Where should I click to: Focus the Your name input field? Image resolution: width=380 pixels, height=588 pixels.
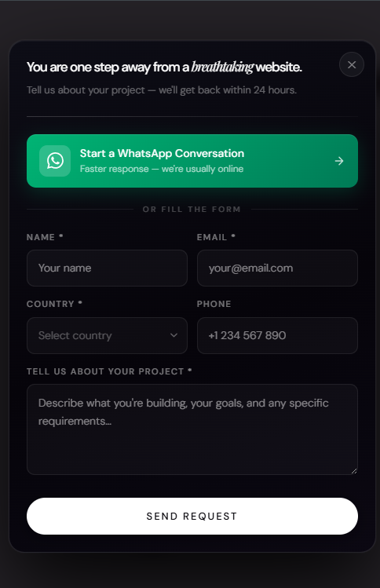(x=107, y=268)
